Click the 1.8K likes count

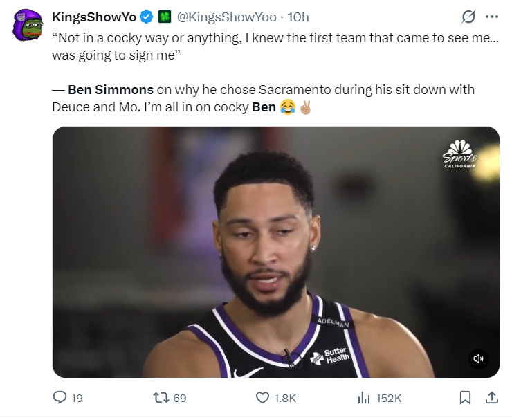285,398
